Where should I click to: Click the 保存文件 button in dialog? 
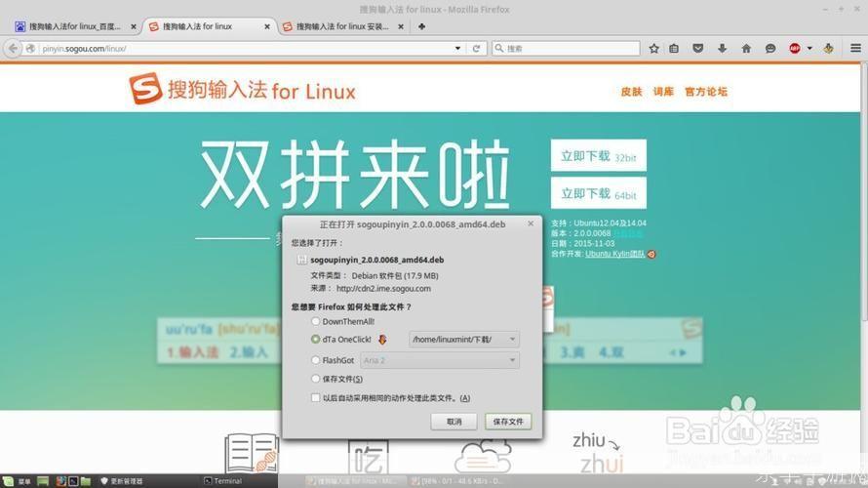508,422
